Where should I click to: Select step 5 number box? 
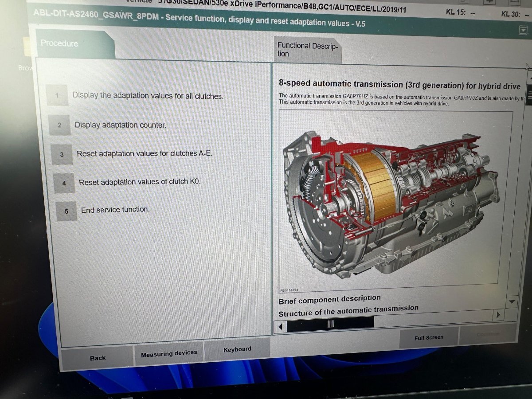[66, 211]
